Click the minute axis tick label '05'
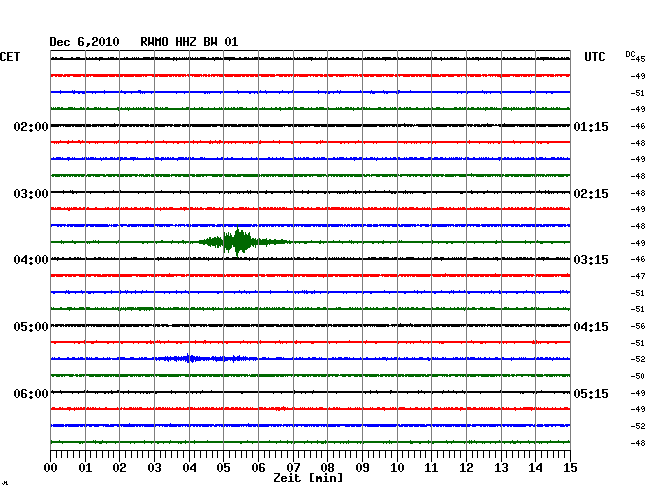 [223, 467]
